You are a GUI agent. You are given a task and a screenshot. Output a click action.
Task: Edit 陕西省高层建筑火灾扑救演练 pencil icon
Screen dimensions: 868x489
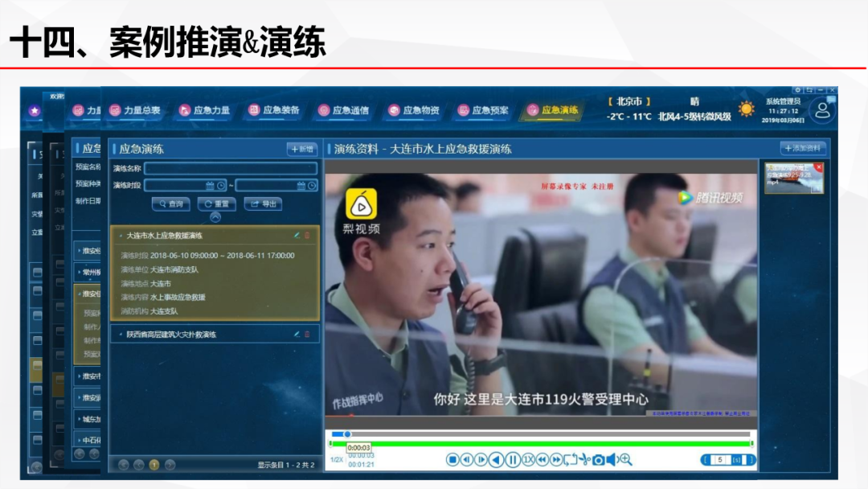297,335
